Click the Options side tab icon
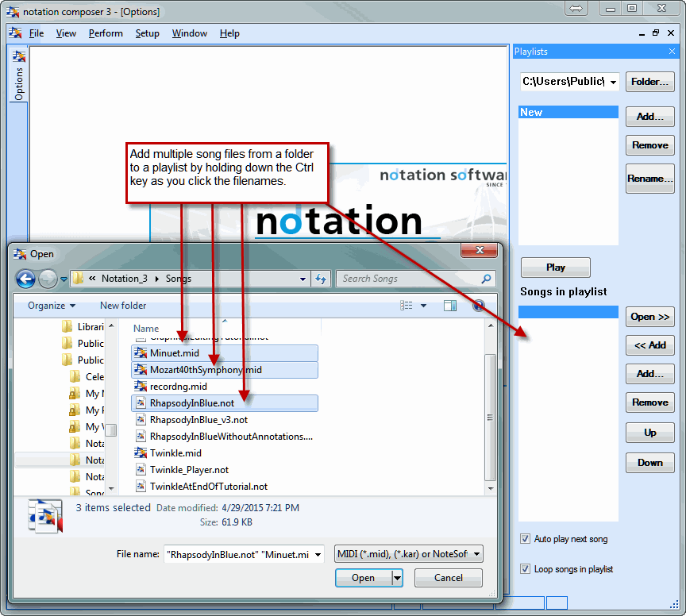686x616 pixels. [x=18, y=56]
